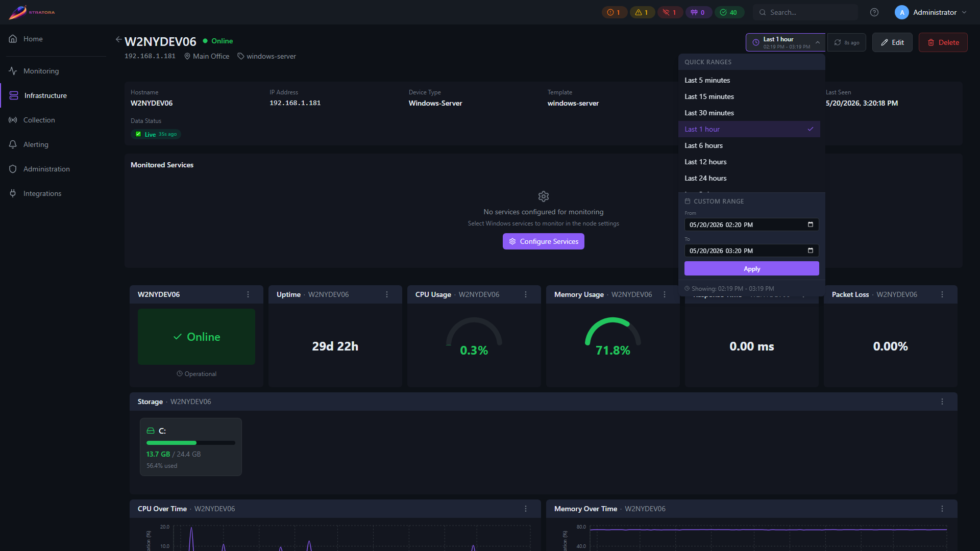Click the Apply custom range button
The width and height of the screenshot is (980, 551).
coord(751,268)
